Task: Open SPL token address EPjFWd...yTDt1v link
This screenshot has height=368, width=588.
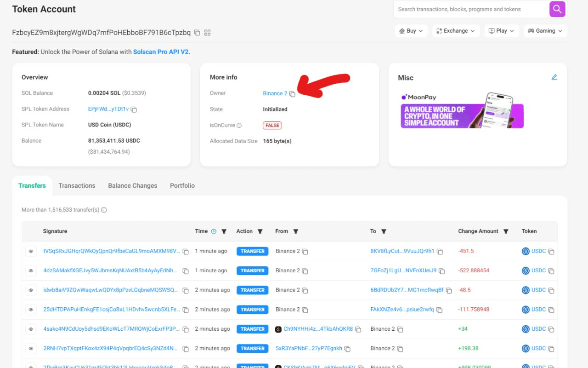Action: pyautogui.click(x=108, y=109)
